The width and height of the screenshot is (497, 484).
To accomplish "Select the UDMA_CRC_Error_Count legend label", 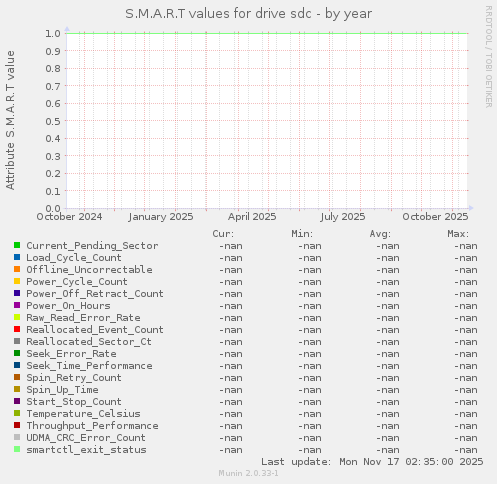I will [86, 438].
